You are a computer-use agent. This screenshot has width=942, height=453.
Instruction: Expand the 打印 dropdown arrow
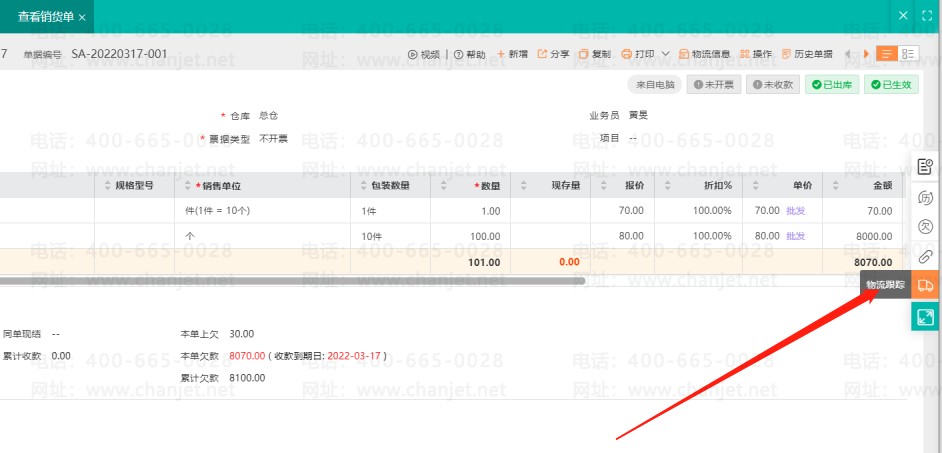click(x=666, y=54)
